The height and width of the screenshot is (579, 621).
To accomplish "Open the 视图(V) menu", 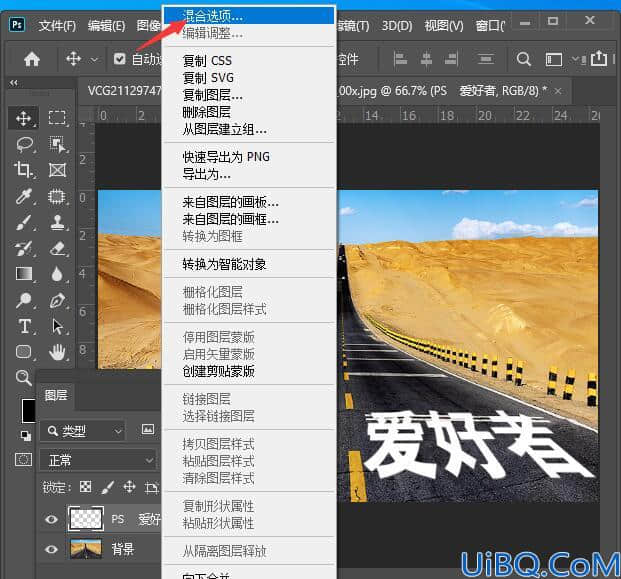I will pyautogui.click(x=444, y=26).
